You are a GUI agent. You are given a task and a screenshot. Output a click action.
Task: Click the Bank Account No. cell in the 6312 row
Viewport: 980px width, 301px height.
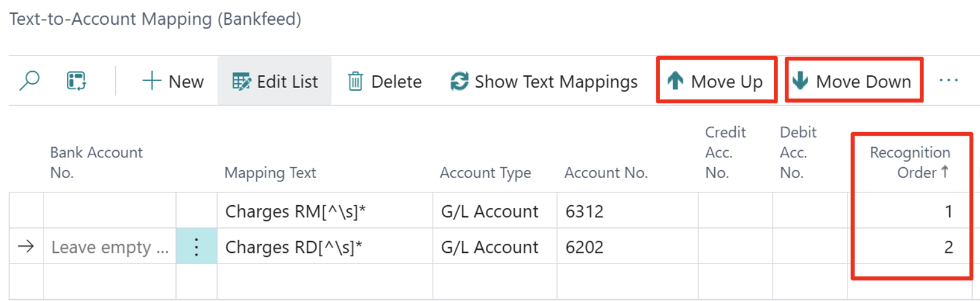[110, 211]
